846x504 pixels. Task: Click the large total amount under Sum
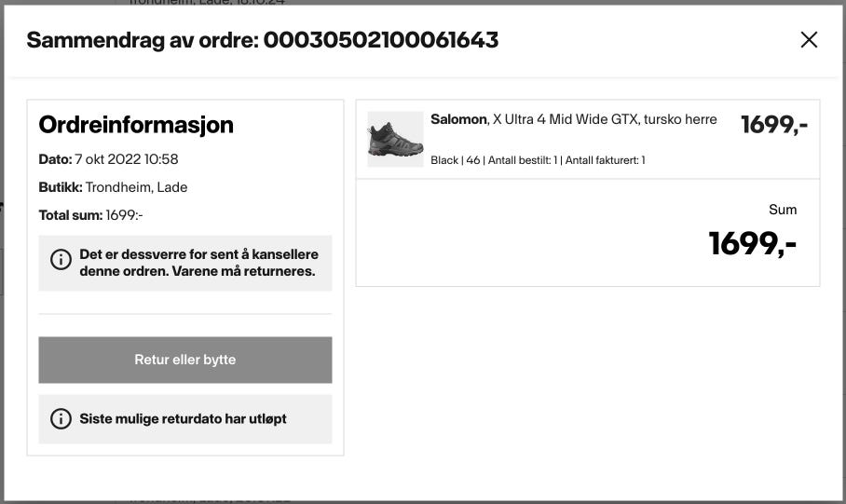[752, 243]
